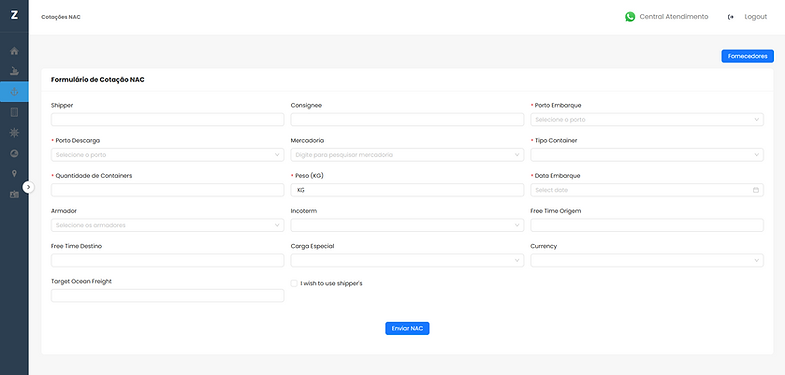Viewport: 785px width, 375px height.
Task: Check the I wish to use shipper's box
Action: coord(294,283)
